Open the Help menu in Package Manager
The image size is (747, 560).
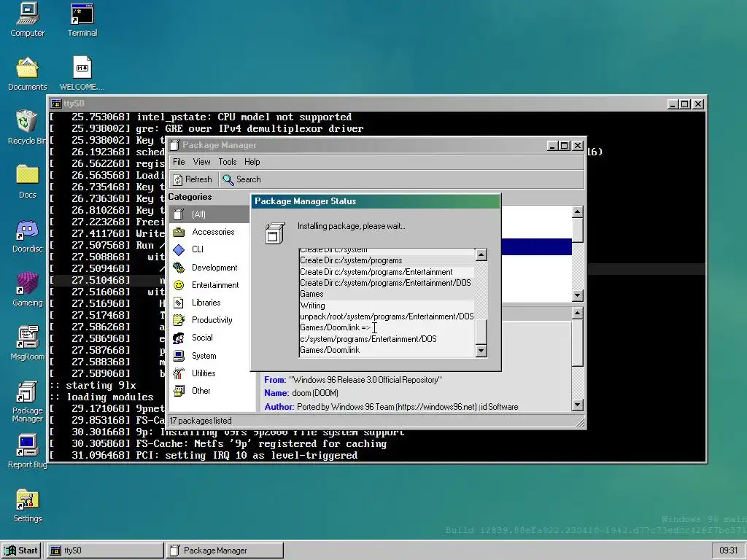(252, 162)
